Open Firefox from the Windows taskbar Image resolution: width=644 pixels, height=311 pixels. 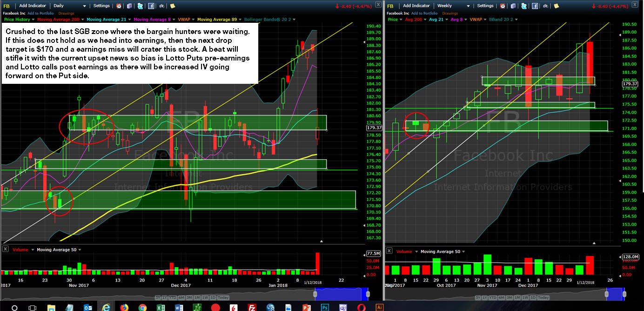click(124, 307)
